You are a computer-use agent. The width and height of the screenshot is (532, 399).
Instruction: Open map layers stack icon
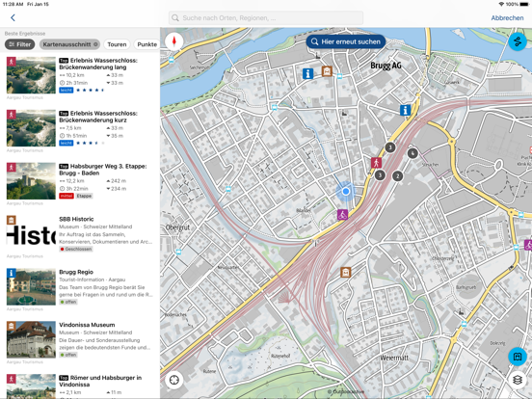coord(518,380)
